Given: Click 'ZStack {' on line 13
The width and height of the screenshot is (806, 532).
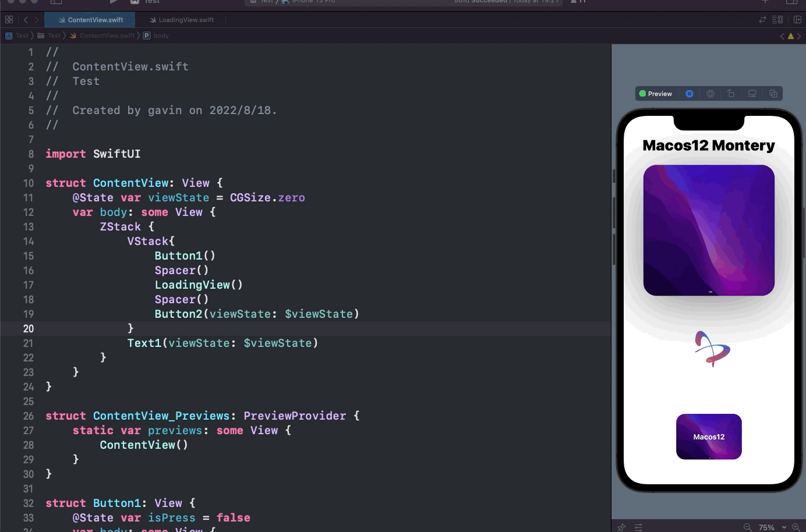Looking at the screenshot, I should pos(127,227).
